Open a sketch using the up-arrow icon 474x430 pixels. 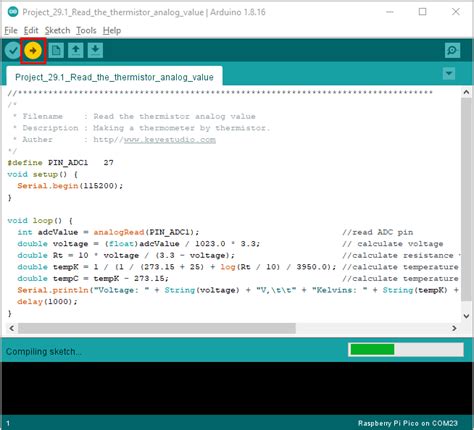pyautogui.click(x=76, y=51)
